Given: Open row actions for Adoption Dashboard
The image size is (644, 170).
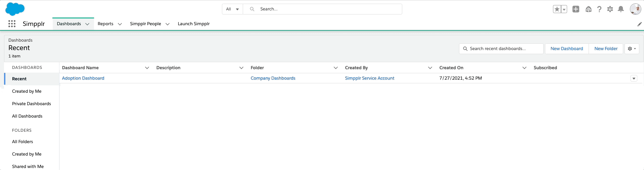Looking at the screenshot, I should tap(634, 79).
